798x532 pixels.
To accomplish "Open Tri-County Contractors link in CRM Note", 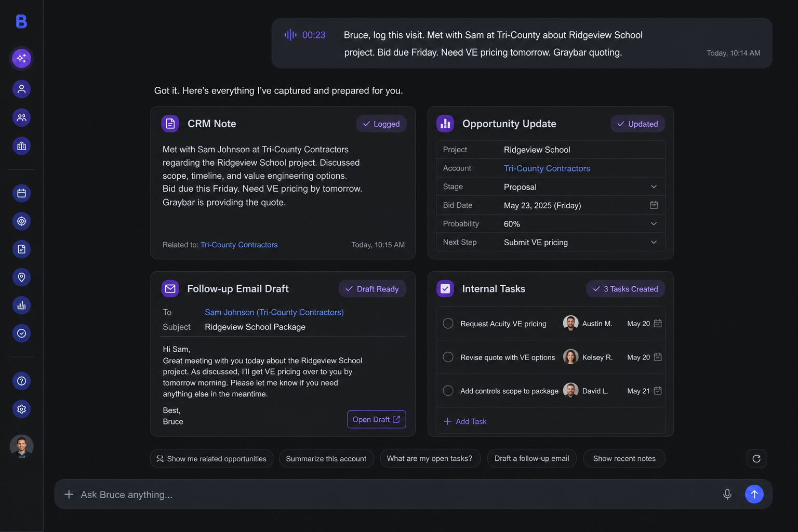I will (239, 245).
